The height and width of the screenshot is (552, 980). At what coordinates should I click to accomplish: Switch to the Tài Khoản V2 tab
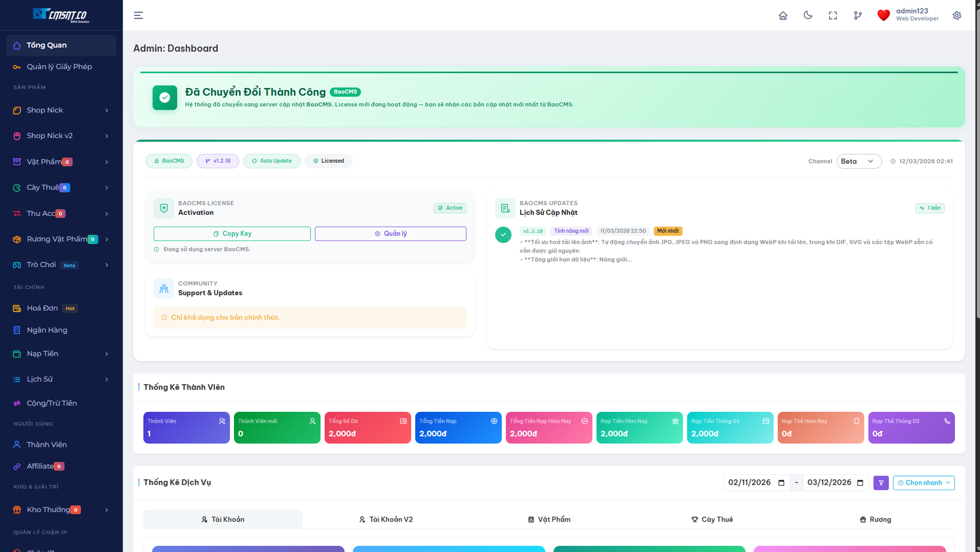pos(385,519)
